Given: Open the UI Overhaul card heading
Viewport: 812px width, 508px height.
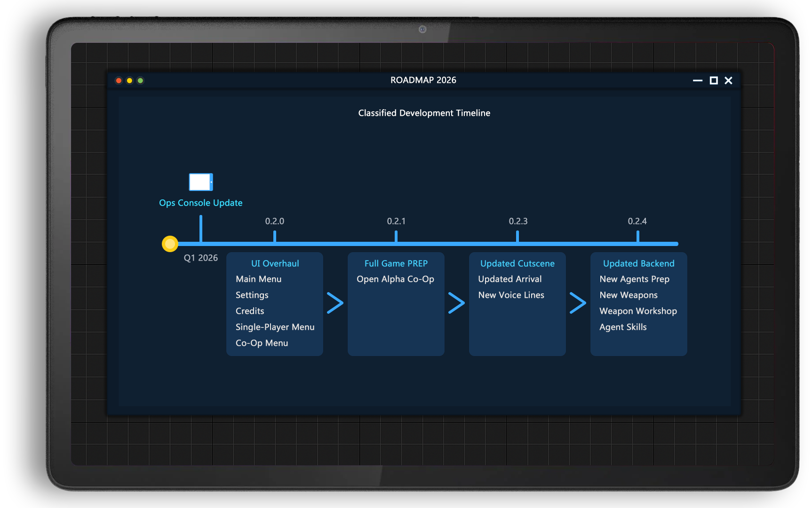Looking at the screenshot, I should coord(275,263).
